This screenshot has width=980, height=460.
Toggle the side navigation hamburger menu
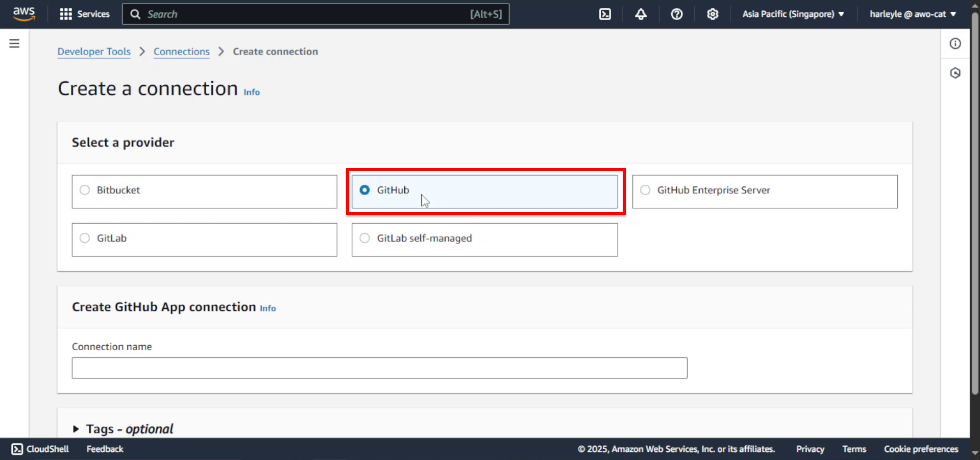(x=14, y=43)
